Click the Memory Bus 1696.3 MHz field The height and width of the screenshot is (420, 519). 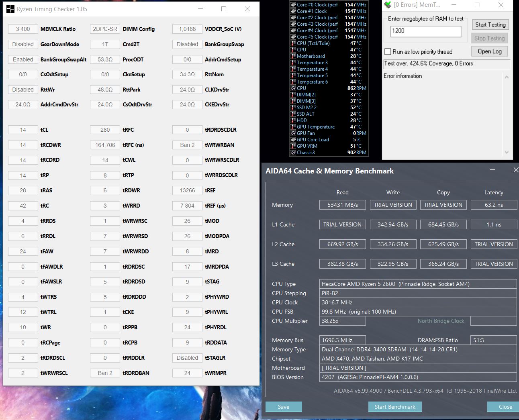click(x=343, y=340)
